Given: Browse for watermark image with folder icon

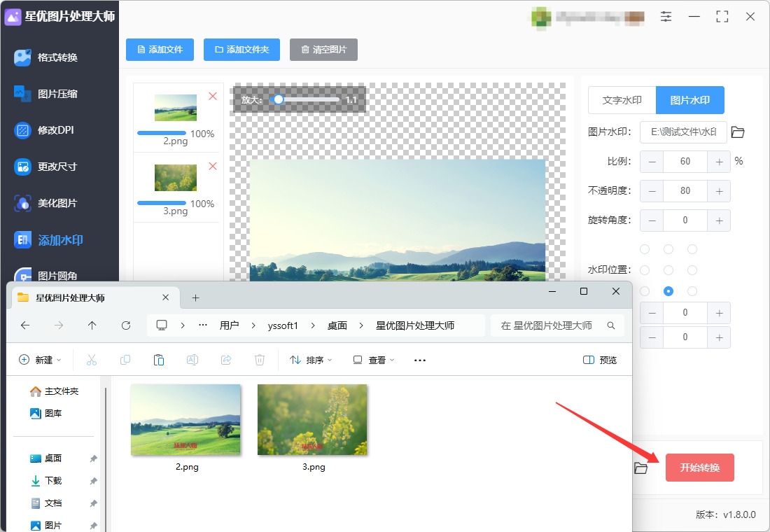Looking at the screenshot, I should click(x=738, y=132).
